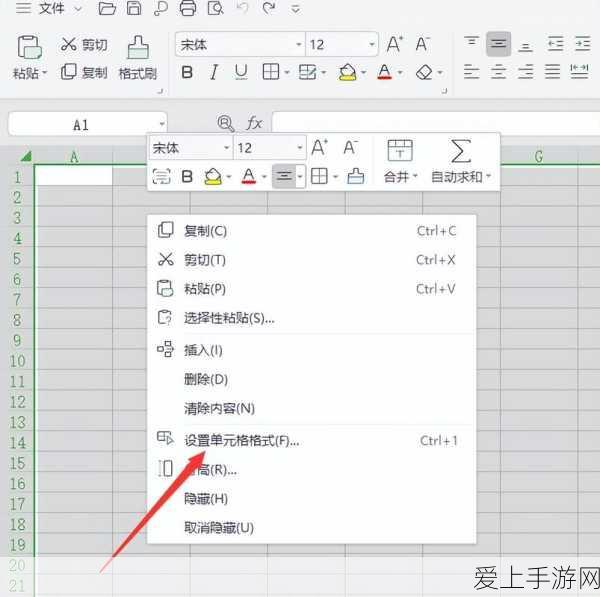Click the fx insert function icon

tap(254, 123)
